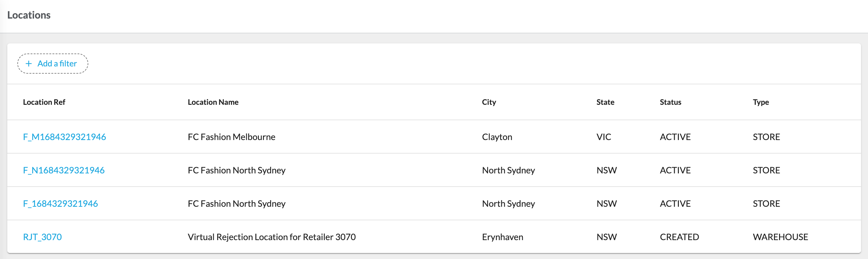This screenshot has width=868, height=259.
Task: Open location F_1684329321946
Action: (x=60, y=204)
